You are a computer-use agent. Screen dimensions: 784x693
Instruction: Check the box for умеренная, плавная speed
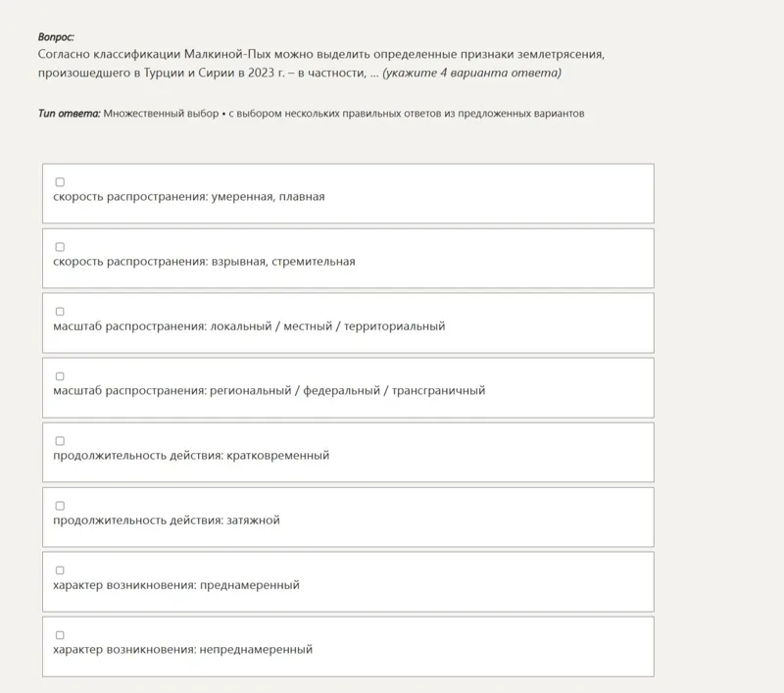(60, 182)
